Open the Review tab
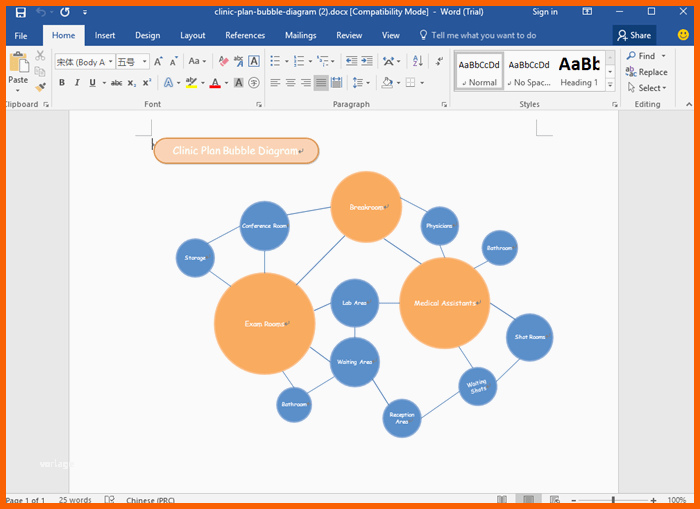700x509 pixels. point(349,36)
